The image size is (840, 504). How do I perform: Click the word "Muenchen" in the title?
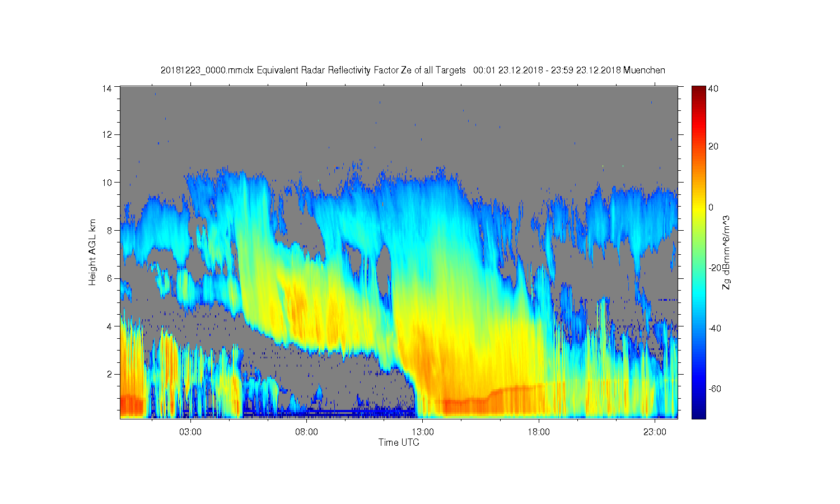644,71
